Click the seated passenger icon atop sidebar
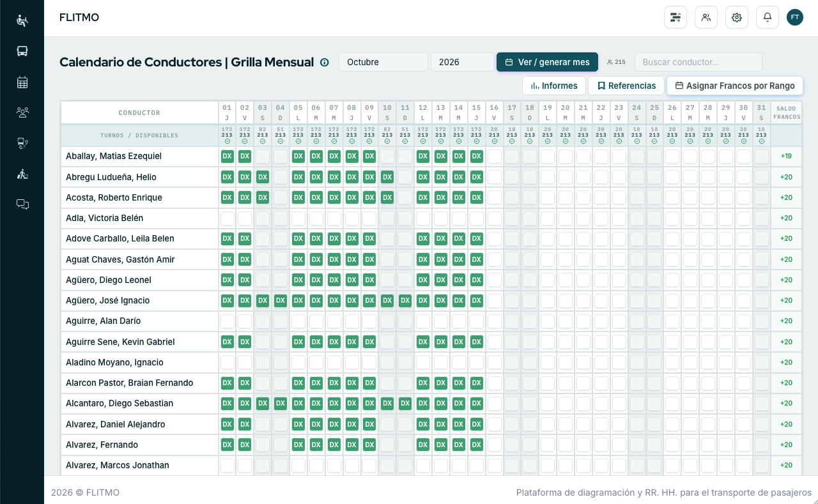 point(22,20)
